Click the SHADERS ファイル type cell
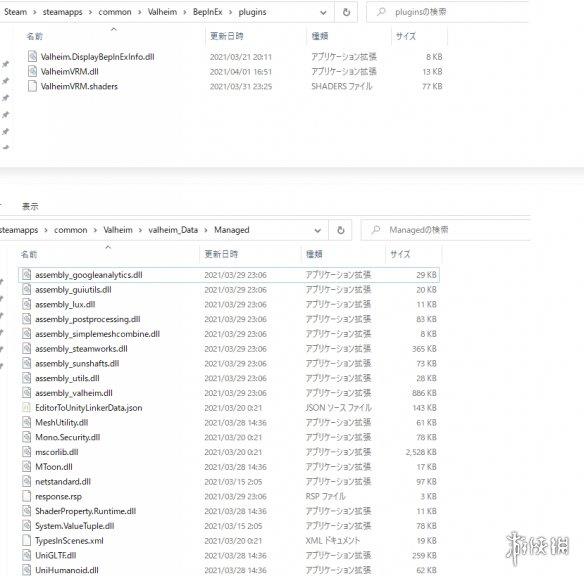This screenshot has width=584, height=576. 342,86
